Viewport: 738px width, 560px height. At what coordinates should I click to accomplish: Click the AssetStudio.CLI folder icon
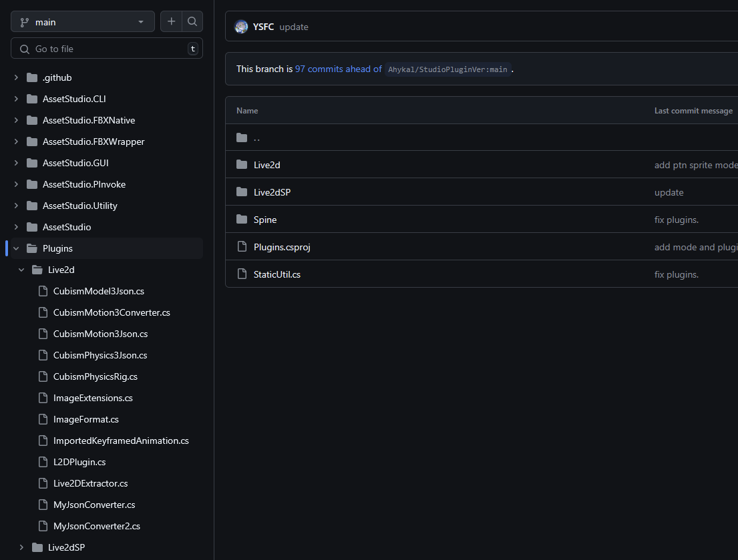pos(32,99)
